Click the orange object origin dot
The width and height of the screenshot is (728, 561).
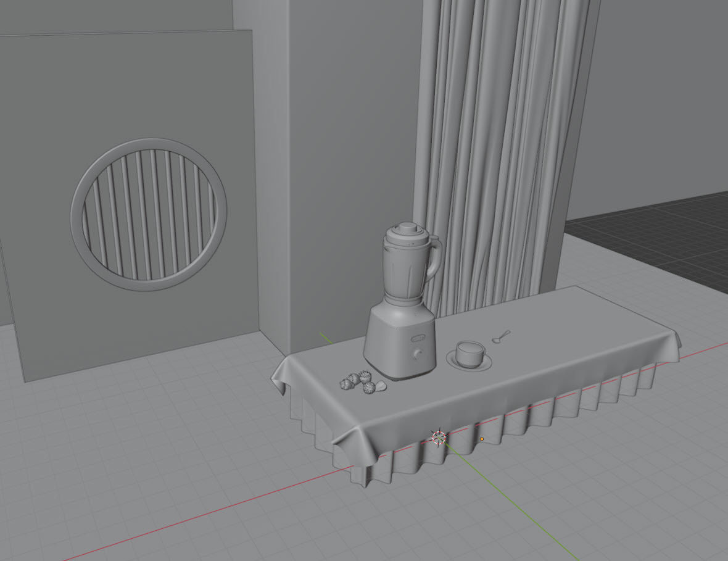tap(482, 439)
